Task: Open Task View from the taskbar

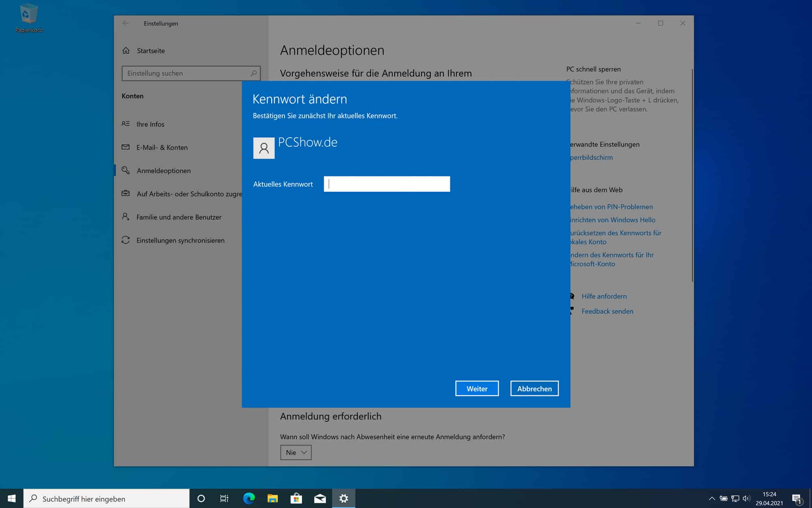Action: [224, 498]
